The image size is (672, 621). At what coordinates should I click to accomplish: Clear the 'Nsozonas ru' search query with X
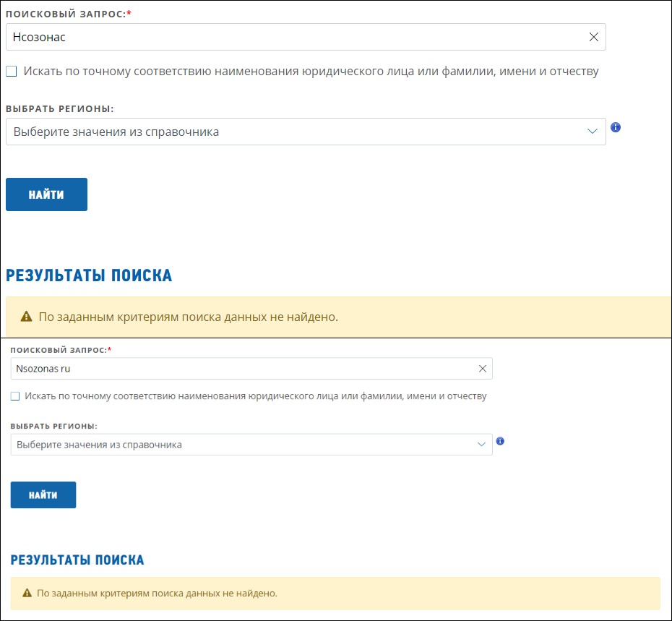coord(483,369)
